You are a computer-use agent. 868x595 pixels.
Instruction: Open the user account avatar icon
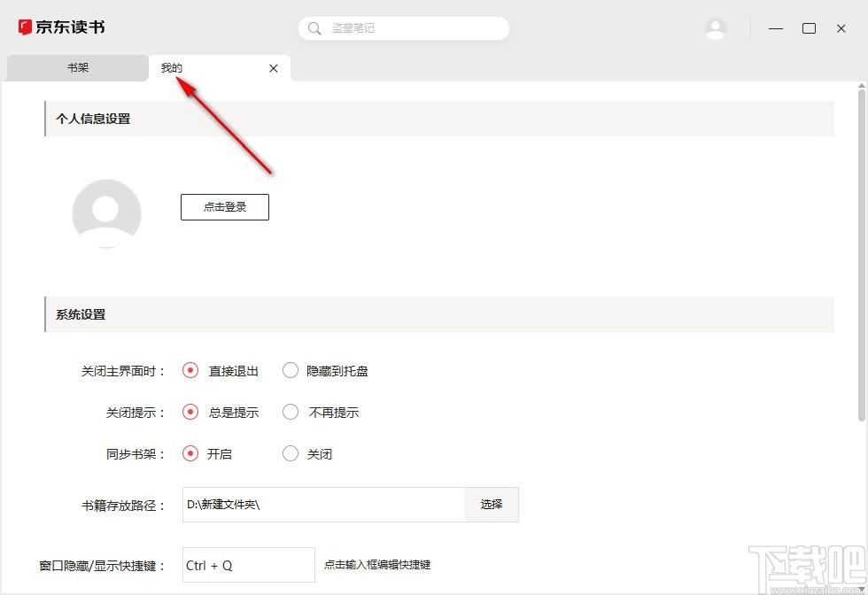[x=716, y=28]
